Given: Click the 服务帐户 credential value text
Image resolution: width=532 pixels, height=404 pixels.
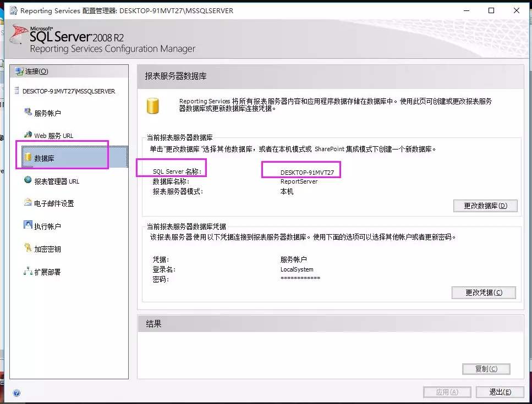Looking at the screenshot, I should [293, 259].
